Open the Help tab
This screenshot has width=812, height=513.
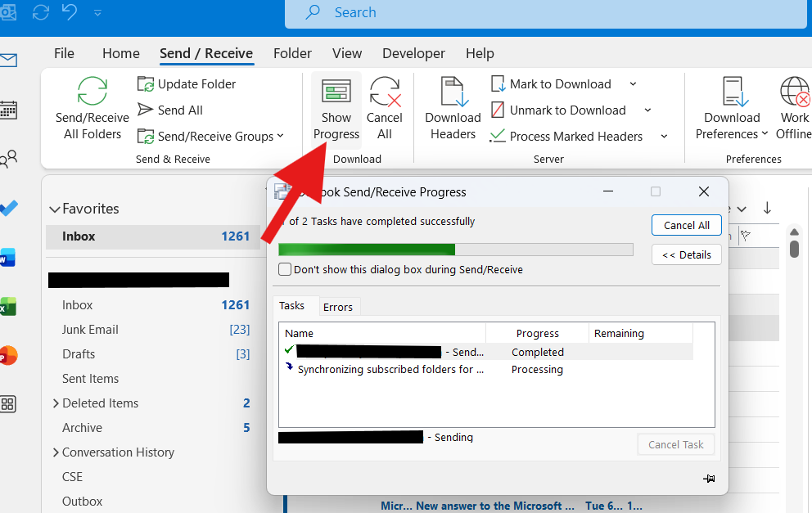click(480, 53)
